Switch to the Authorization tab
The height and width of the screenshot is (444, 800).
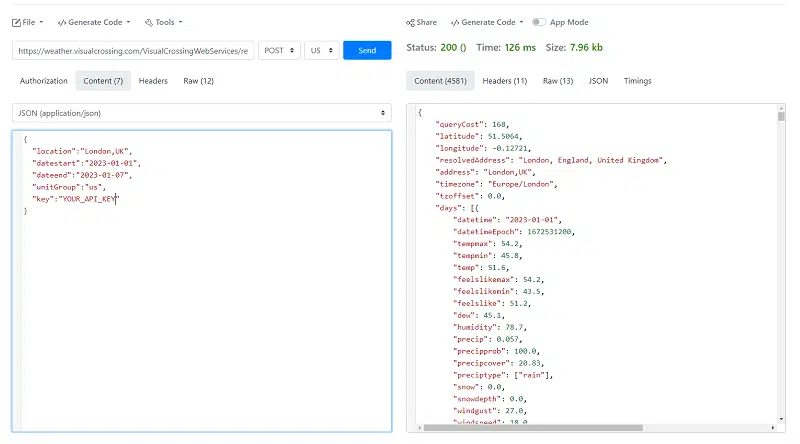[44, 81]
